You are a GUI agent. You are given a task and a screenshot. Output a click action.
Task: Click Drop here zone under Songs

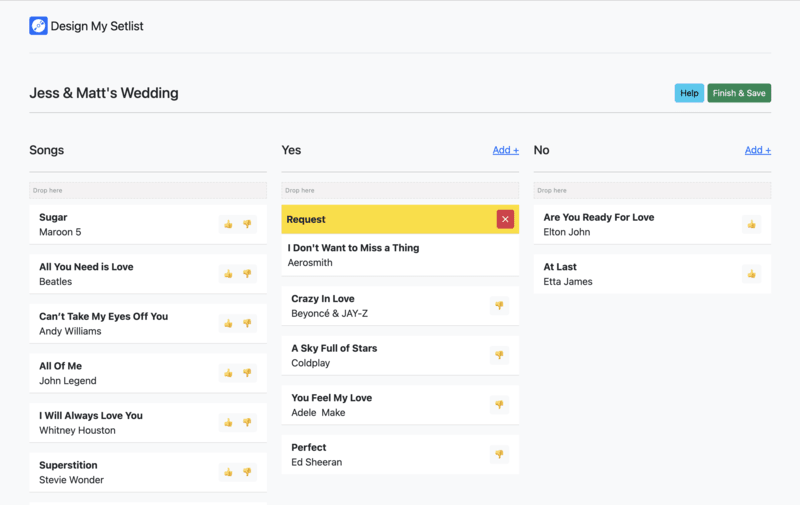pos(148,190)
